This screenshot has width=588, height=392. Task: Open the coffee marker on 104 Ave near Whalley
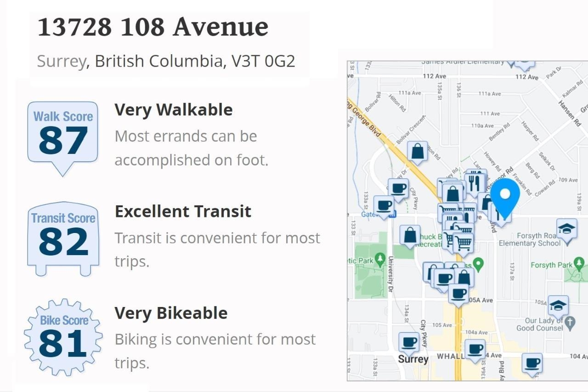tap(475, 350)
